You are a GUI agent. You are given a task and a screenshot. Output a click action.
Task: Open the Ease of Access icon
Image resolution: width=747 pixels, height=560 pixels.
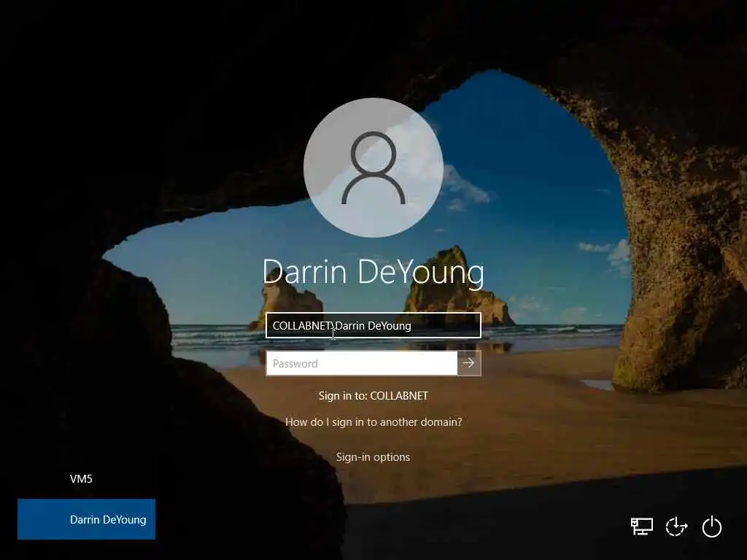click(x=676, y=526)
